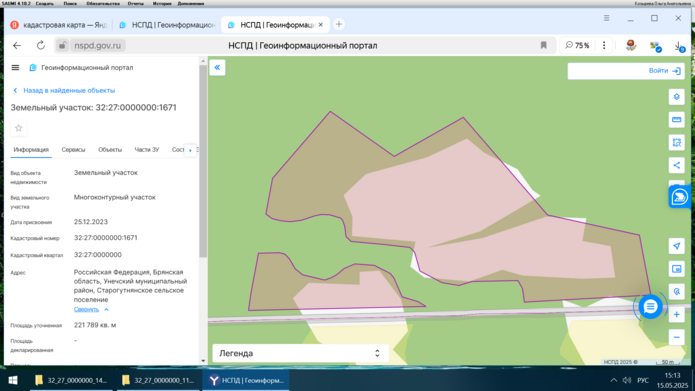Click the Геоинформационный портал logo title
The height and width of the screenshot is (391, 695).
point(82,67)
